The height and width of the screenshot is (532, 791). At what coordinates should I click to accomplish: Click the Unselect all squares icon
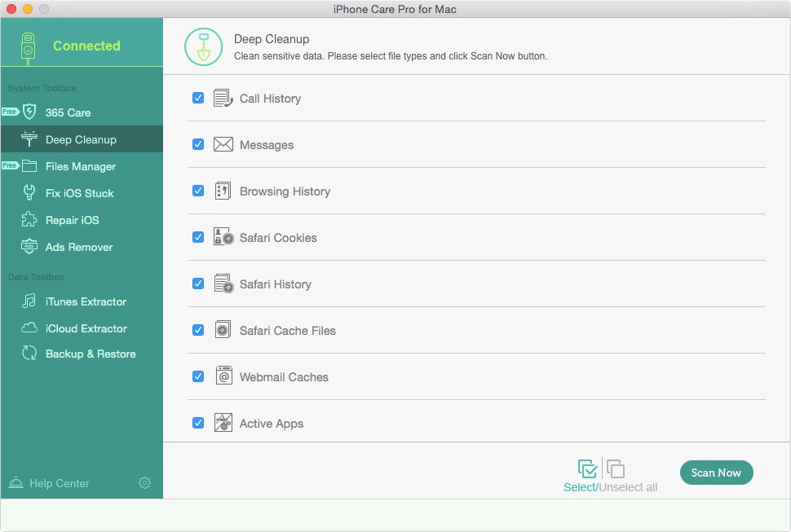(x=616, y=468)
